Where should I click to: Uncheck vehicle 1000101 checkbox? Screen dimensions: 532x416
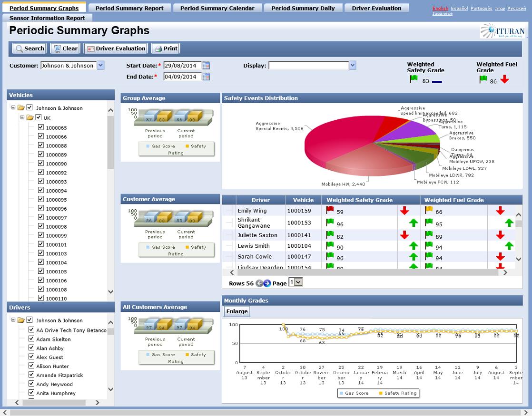(41, 244)
